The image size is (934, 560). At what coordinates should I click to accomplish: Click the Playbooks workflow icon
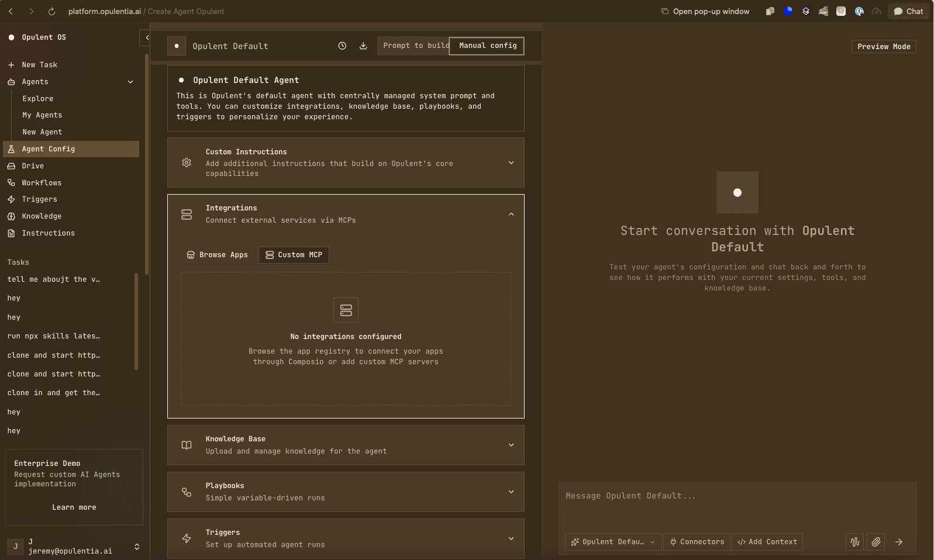187,492
